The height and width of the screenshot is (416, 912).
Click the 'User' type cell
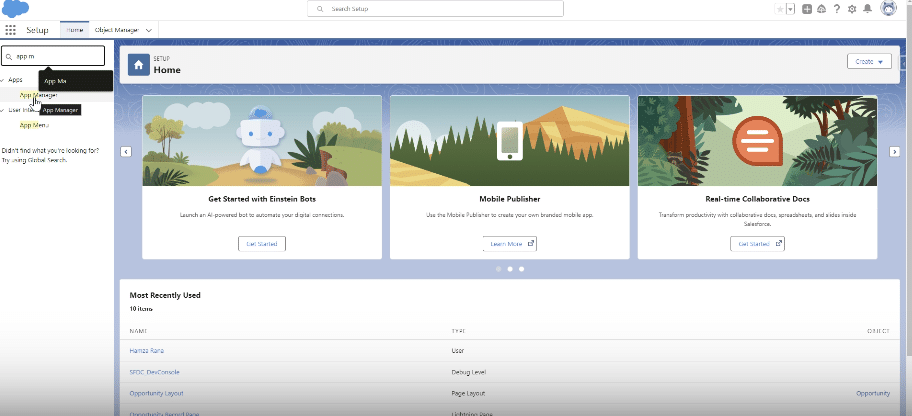click(458, 351)
